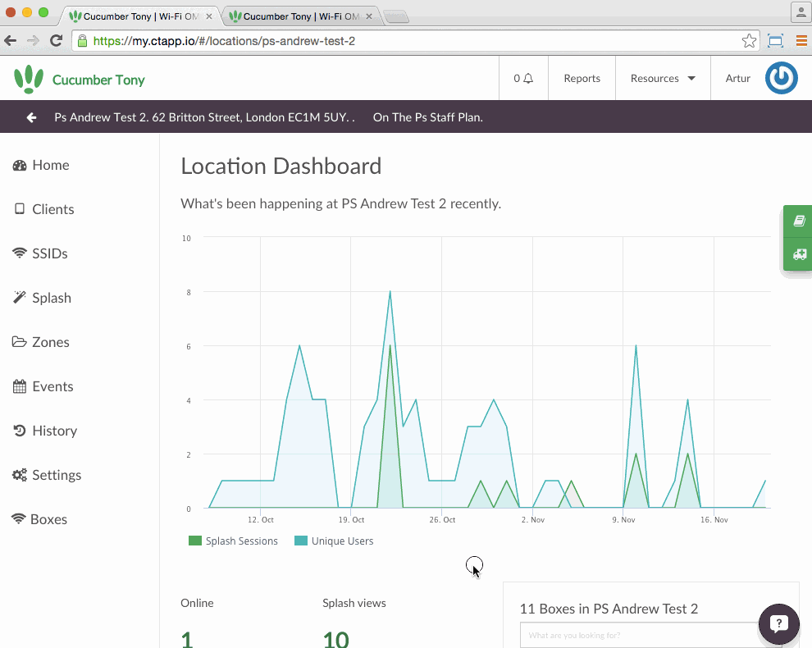Go to Clients in the sidebar
Image resolution: width=812 pixels, height=648 pixels.
52,209
